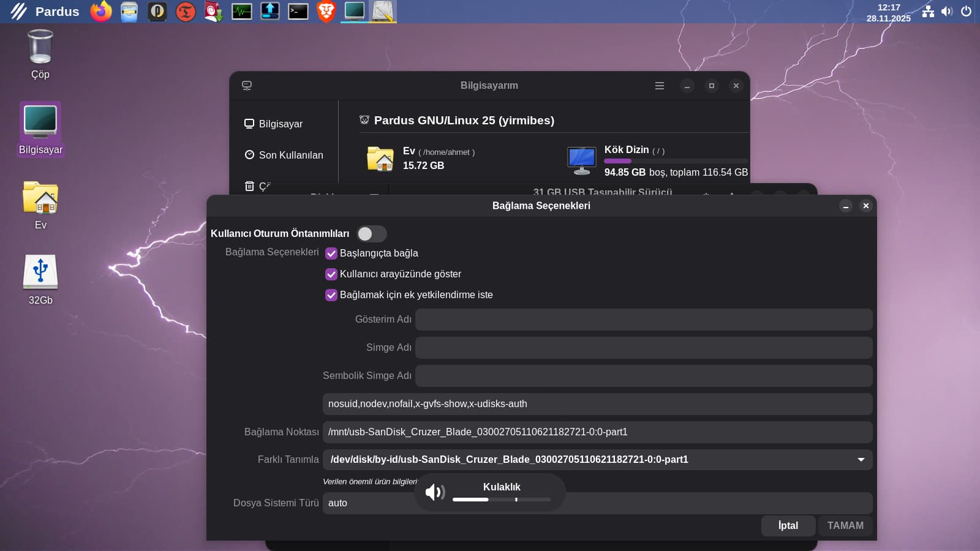The image size is (980, 551).
Task: Adjust the Kulaklık volume slider
Action: coord(501,500)
